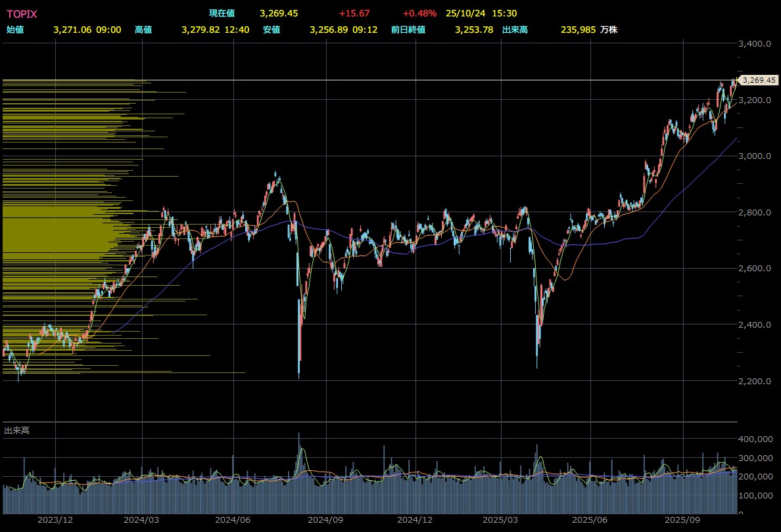Viewport: 781px width, 532px height.
Task: Click the 2,800.0 price axis label
Action: pos(754,213)
